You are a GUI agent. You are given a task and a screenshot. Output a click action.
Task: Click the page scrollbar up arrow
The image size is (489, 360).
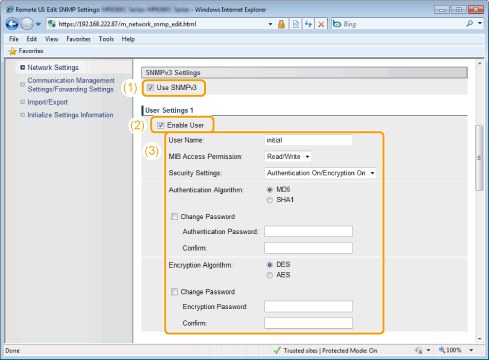click(x=480, y=63)
